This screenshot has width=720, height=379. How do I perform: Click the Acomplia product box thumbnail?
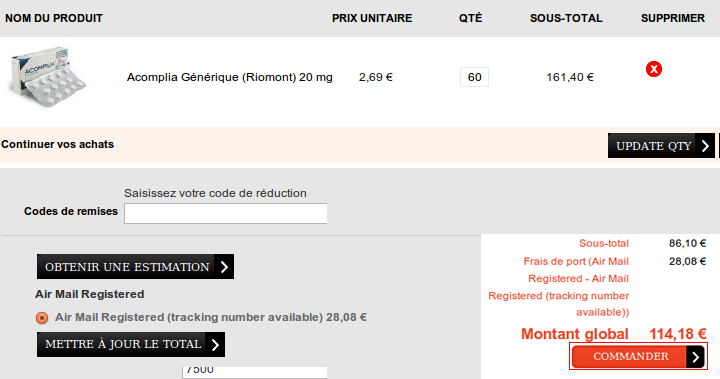[x=48, y=77]
